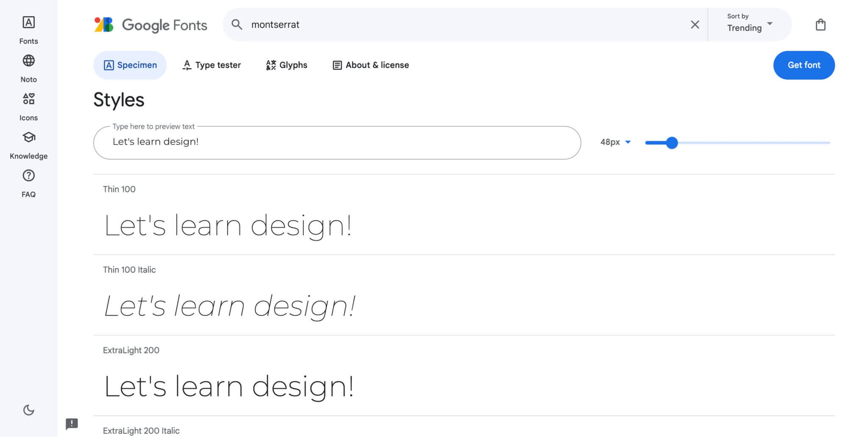This screenshot has width=868, height=437.
Task: Open the About & license tab
Action: pyautogui.click(x=371, y=65)
